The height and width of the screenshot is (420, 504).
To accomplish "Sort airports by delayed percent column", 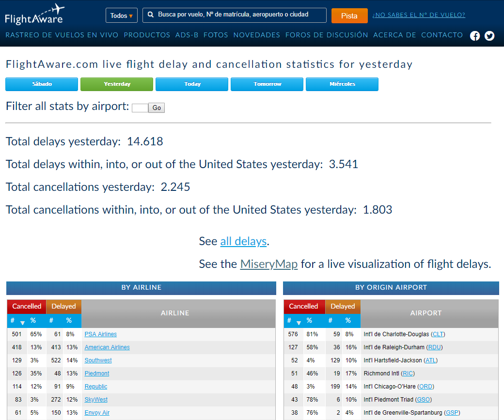I will pos(348,320).
